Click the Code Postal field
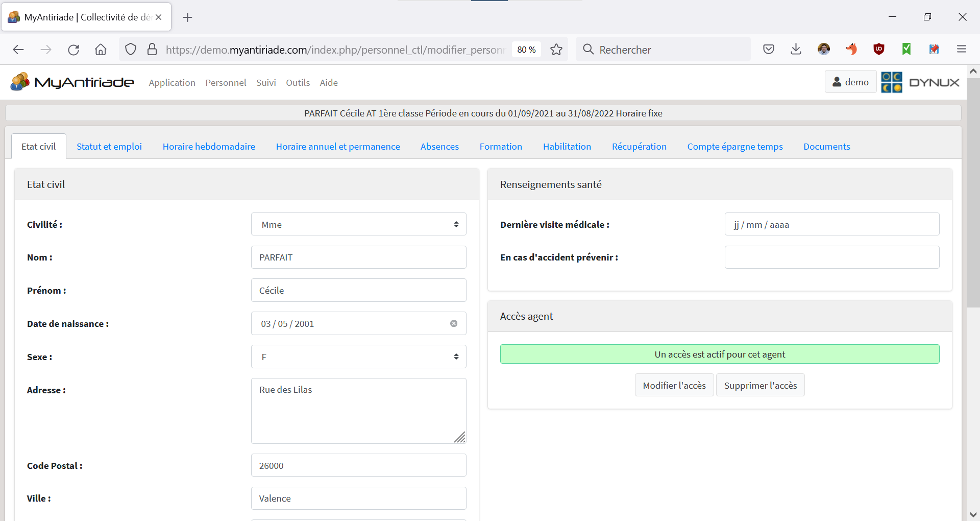 coord(358,465)
